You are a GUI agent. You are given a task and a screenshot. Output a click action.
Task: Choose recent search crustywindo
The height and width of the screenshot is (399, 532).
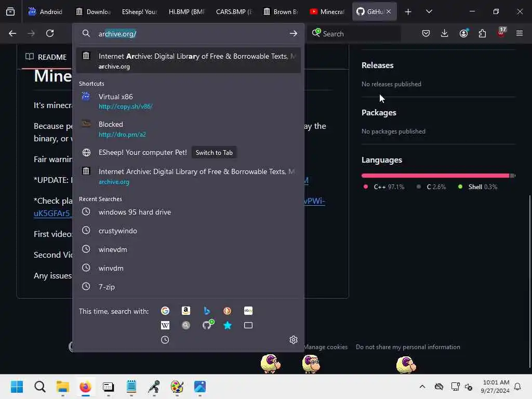[189, 231]
